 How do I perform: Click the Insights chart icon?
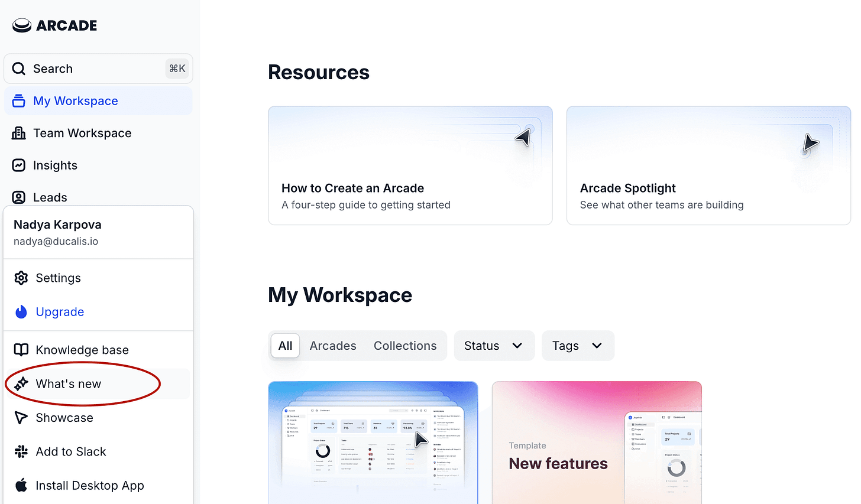click(x=19, y=165)
